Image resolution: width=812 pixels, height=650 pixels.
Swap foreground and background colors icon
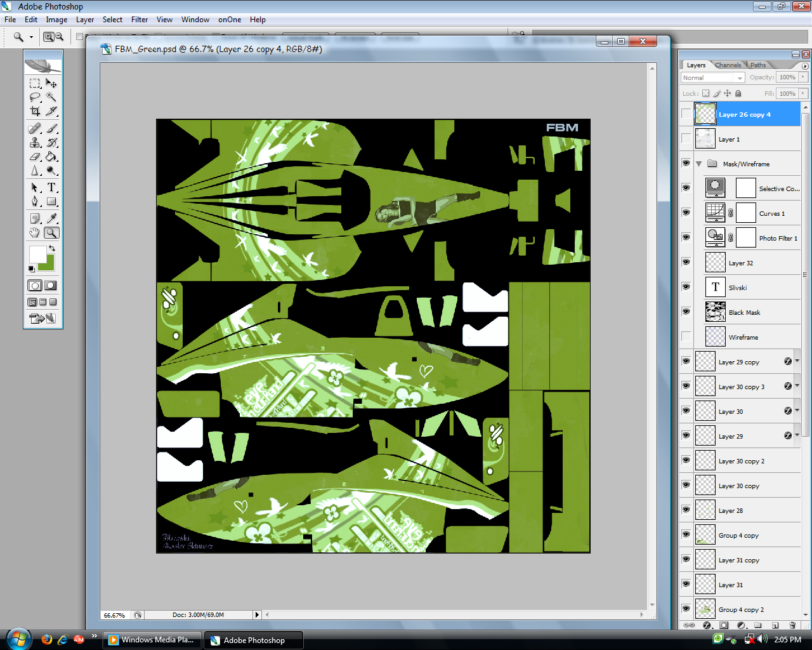[52, 248]
